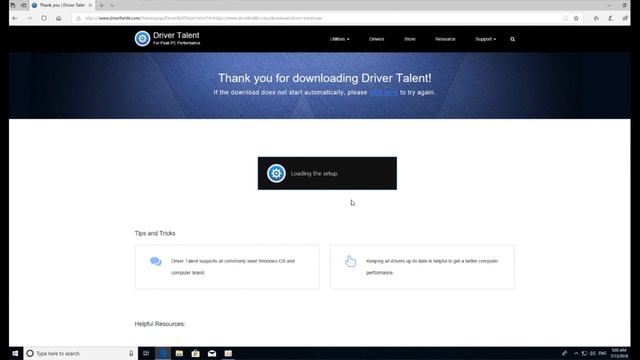The image size is (640, 360).
Task: Open the Drivers menu item
Action: [376, 39]
